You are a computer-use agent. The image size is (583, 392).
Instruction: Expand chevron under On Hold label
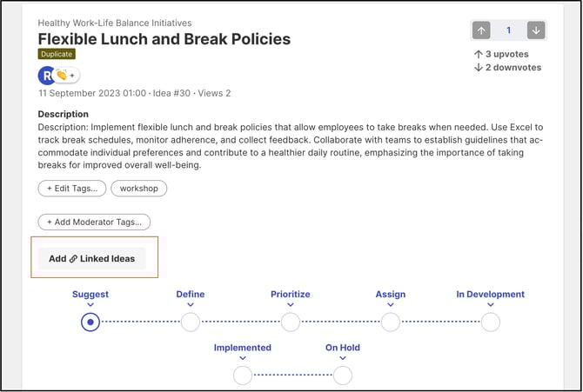(343, 358)
